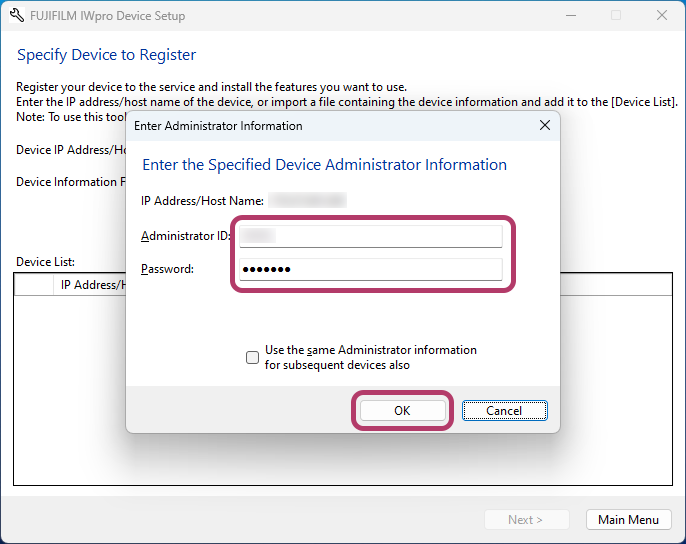The image size is (686, 544).
Task: Click the Specify Device to Register heading
Action: pos(106,55)
